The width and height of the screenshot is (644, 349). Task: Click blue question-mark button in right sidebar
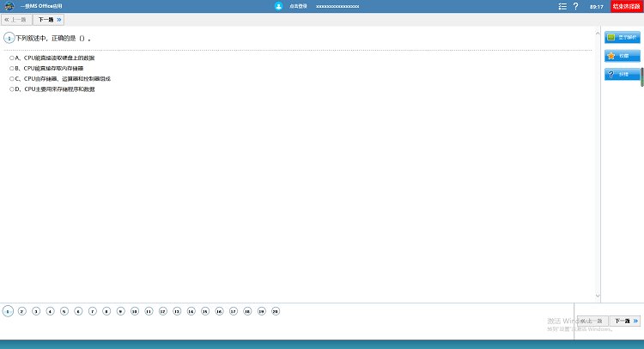pyautogui.click(x=623, y=75)
